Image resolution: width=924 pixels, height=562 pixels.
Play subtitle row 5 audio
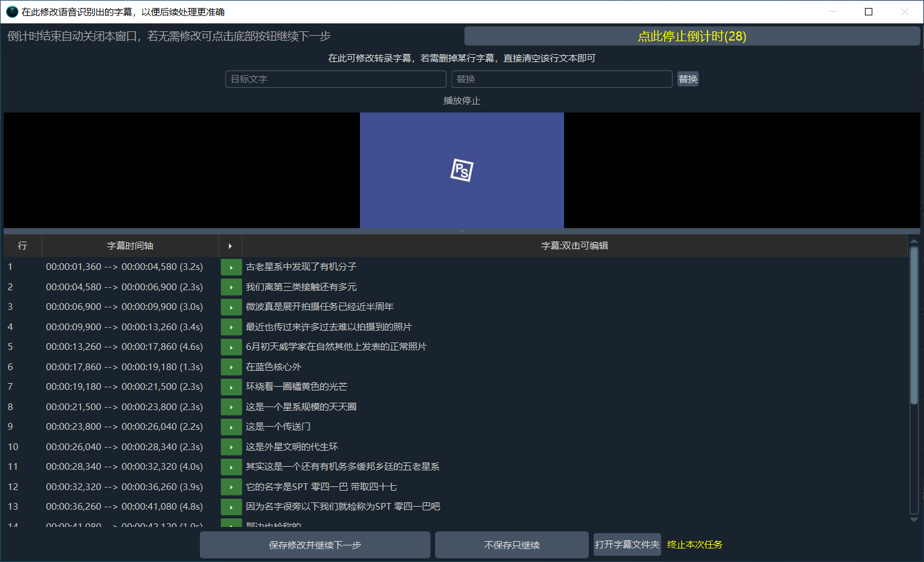pyautogui.click(x=231, y=347)
